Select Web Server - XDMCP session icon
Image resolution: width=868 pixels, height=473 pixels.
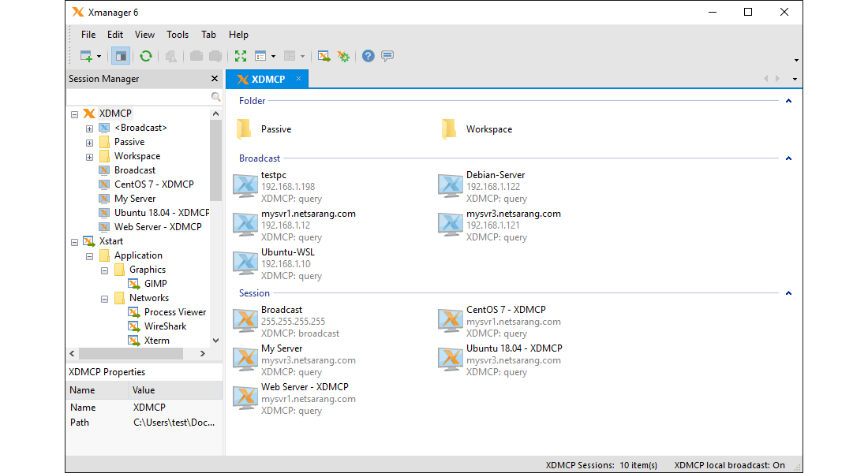(x=245, y=398)
